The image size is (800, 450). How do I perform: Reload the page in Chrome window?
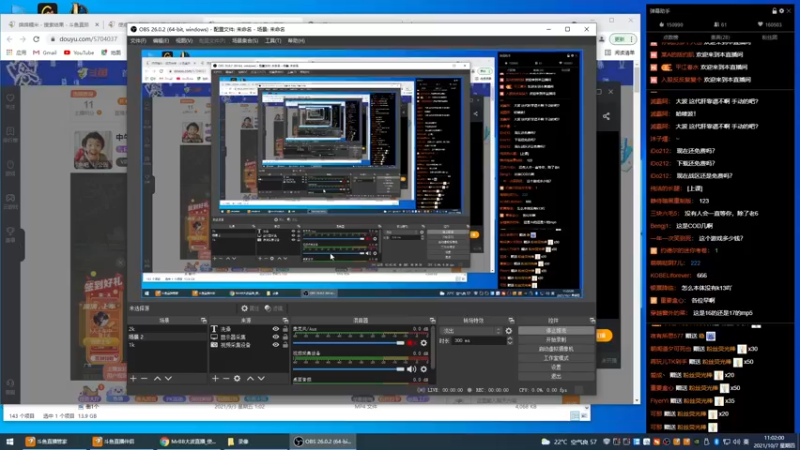36,39
